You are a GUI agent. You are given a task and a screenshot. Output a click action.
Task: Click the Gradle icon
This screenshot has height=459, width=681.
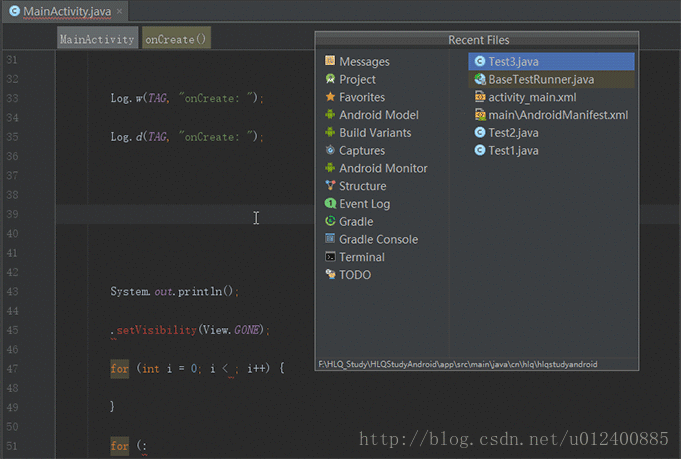tap(330, 221)
